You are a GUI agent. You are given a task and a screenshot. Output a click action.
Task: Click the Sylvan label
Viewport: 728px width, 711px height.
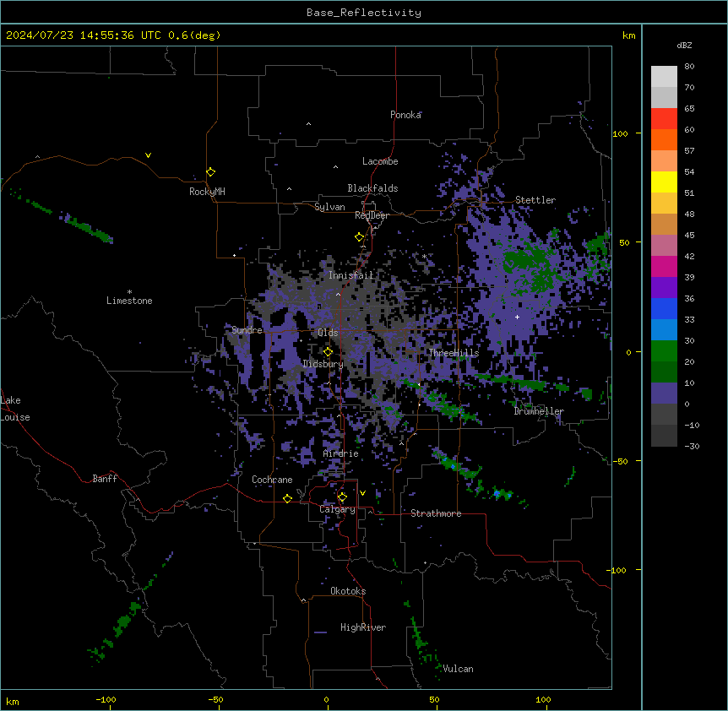point(329,207)
